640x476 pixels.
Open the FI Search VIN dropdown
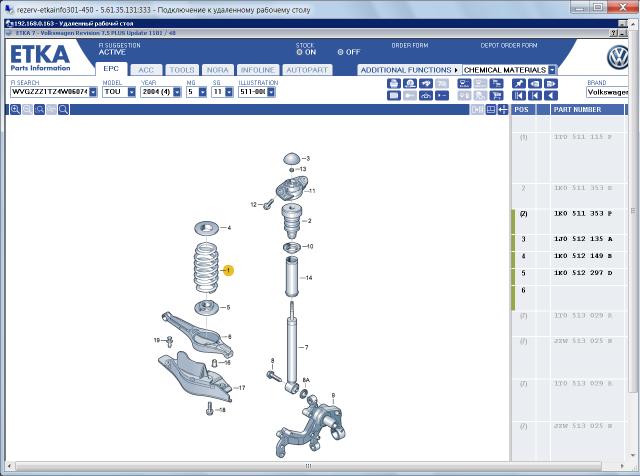tap(93, 92)
